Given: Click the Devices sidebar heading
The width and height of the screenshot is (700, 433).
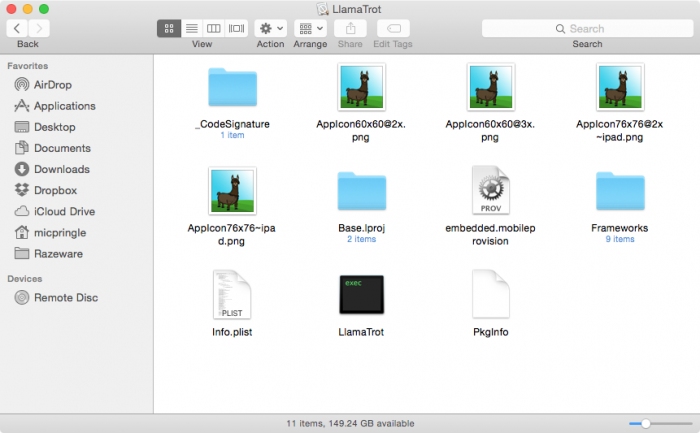Looking at the screenshot, I should pos(25,279).
